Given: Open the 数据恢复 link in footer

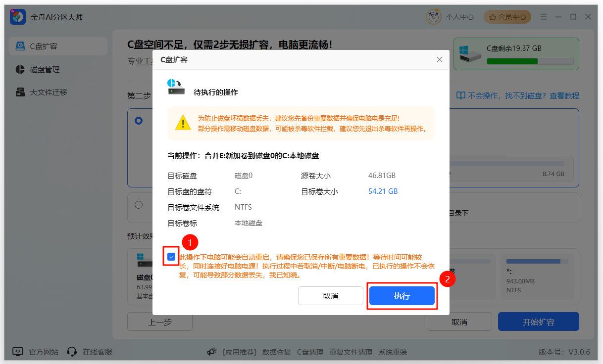Looking at the screenshot, I should point(277,352).
